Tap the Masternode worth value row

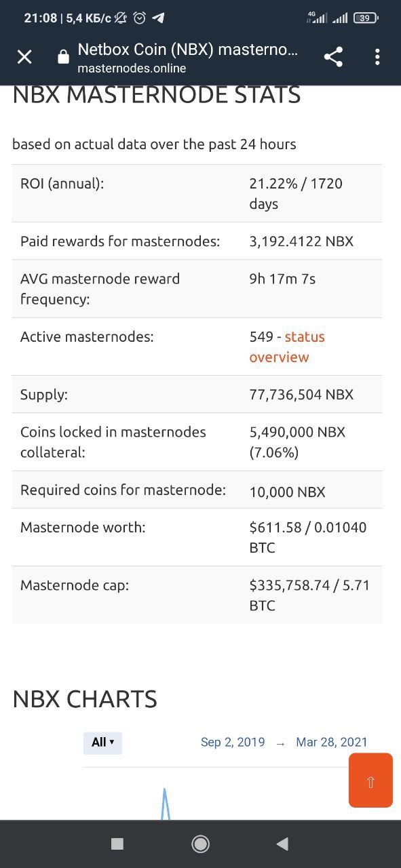(197, 537)
